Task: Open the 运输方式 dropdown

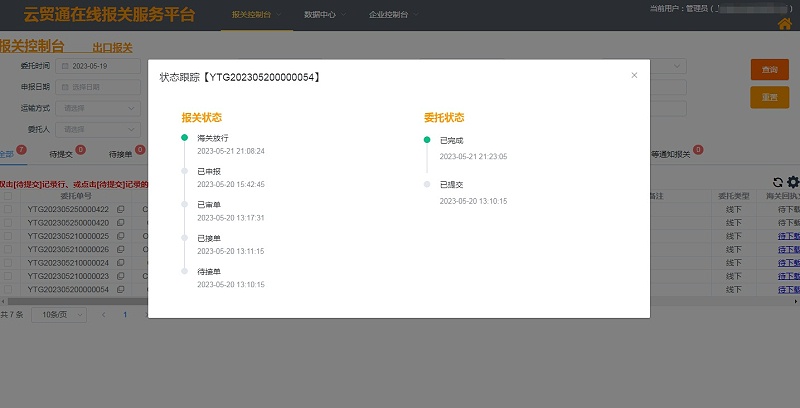Action: pyautogui.click(x=98, y=108)
